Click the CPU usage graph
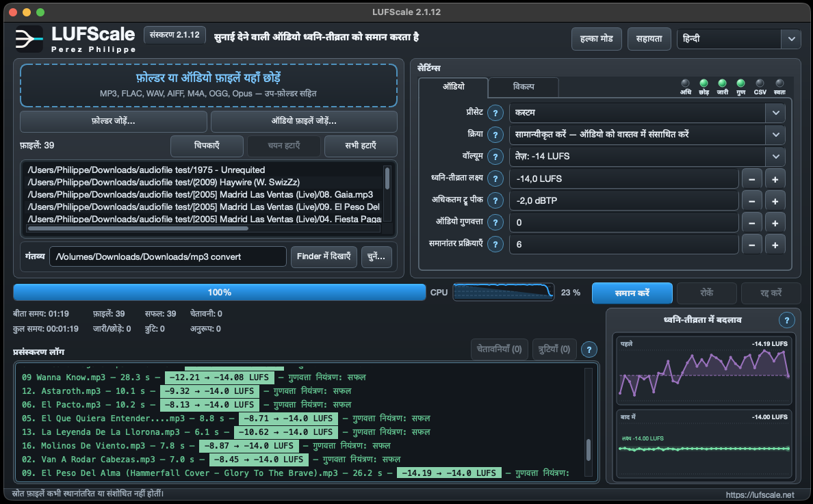The width and height of the screenshot is (813, 504). point(504,293)
